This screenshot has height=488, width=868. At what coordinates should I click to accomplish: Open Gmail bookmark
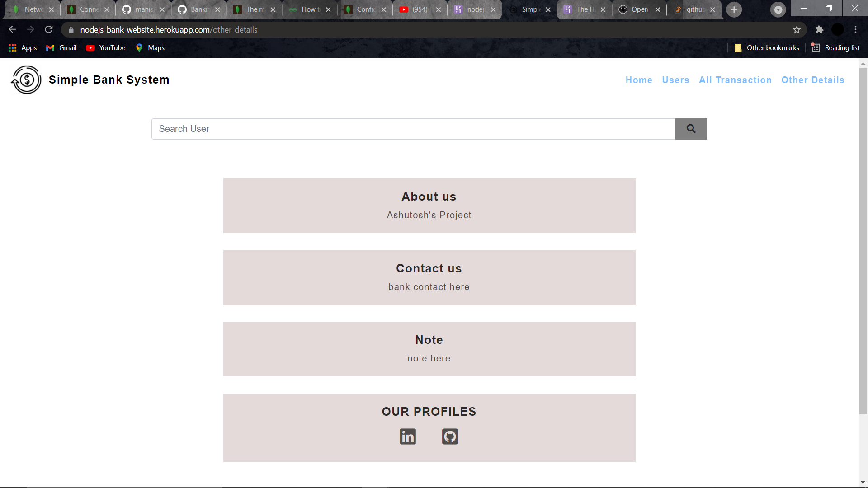coord(61,48)
